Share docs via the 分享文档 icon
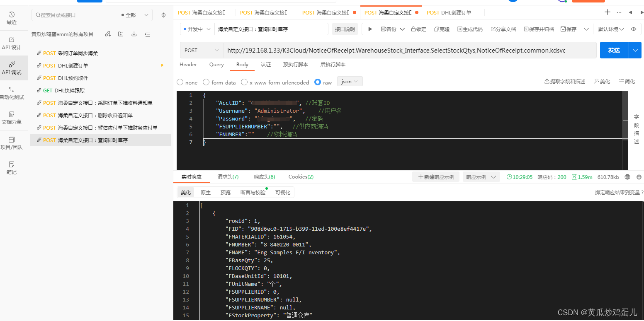 [x=503, y=29]
